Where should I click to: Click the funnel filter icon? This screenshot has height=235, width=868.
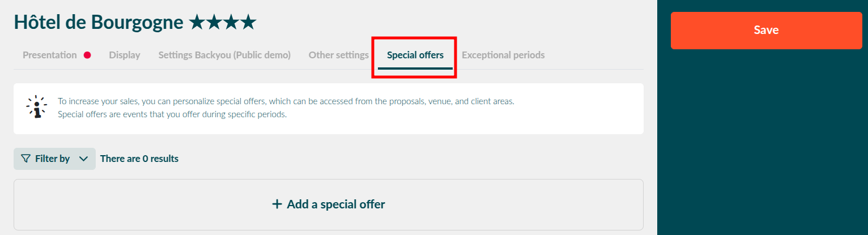(25, 159)
